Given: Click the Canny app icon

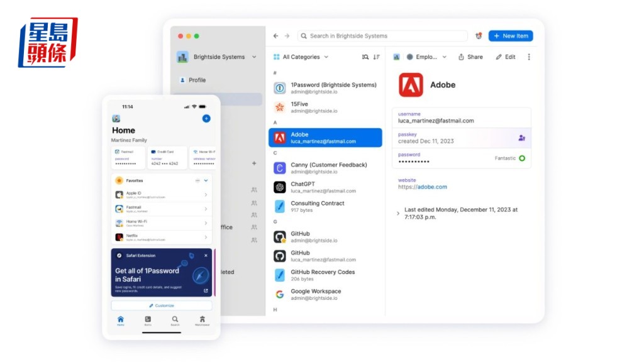Looking at the screenshot, I should (x=280, y=168).
